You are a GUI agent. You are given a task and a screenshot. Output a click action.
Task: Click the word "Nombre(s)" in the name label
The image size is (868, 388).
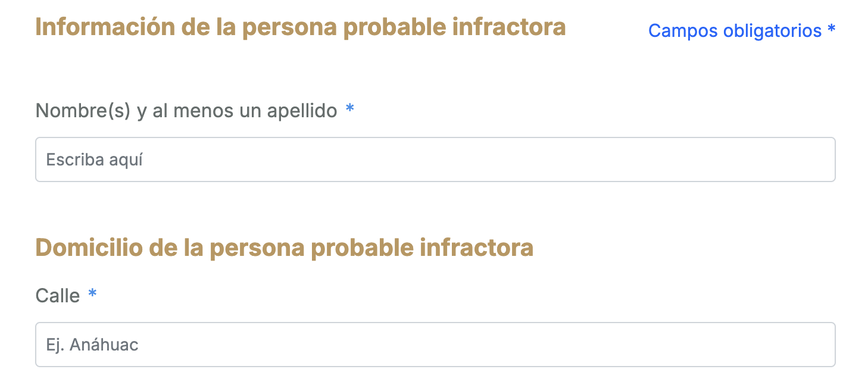point(83,110)
